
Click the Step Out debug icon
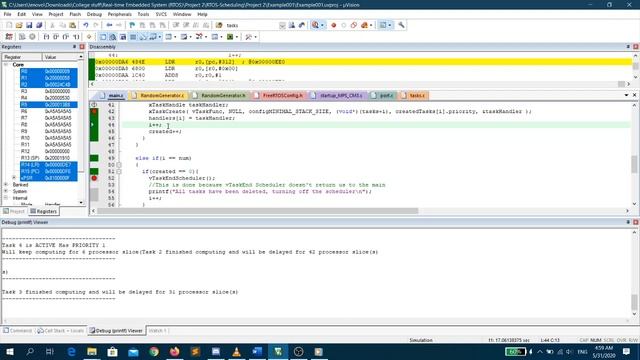pos(66,37)
